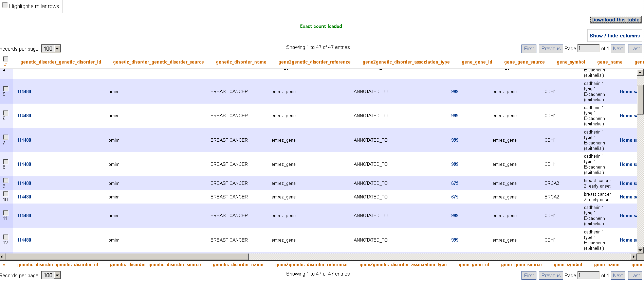Sort by genetic_disorder_genetic_disorder_source header
644x281 pixels.
(x=159, y=62)
